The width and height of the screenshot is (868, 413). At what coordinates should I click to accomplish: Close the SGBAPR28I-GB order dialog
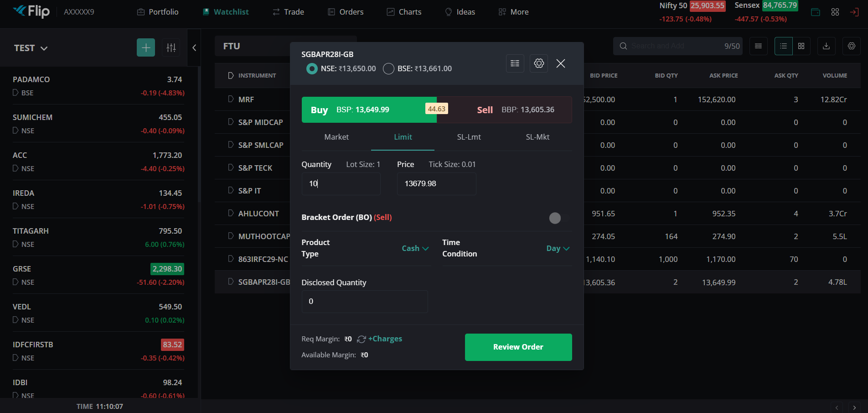561,63
